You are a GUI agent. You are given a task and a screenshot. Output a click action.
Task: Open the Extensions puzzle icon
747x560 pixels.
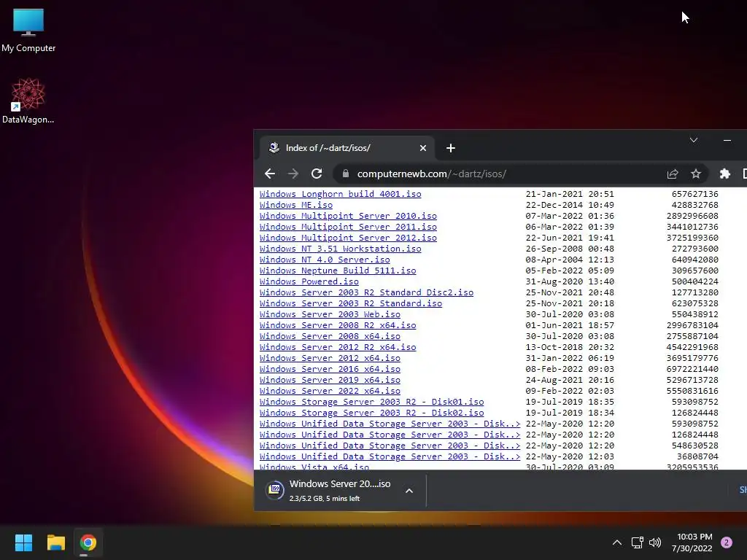[724, 174]
